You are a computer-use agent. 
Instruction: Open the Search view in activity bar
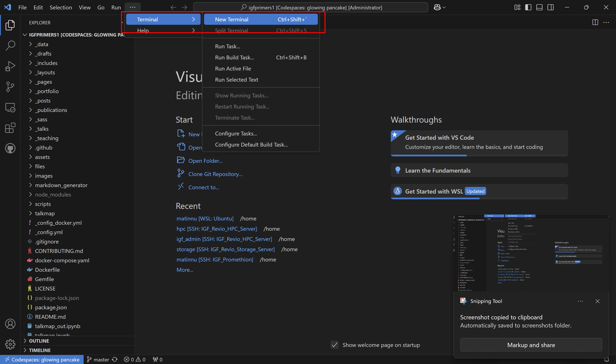pos(10,46)
